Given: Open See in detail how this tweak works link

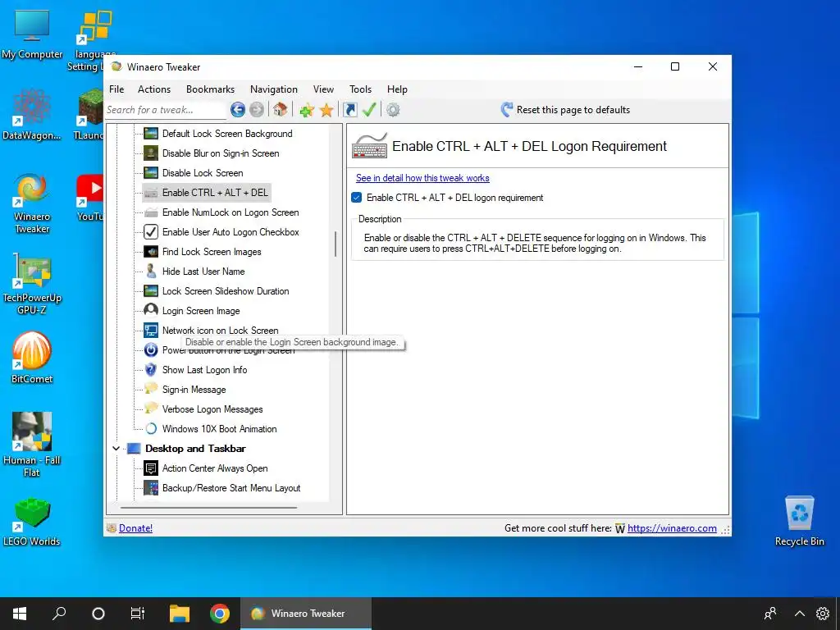Looking at the screenshot, I should tap(422, 178).
